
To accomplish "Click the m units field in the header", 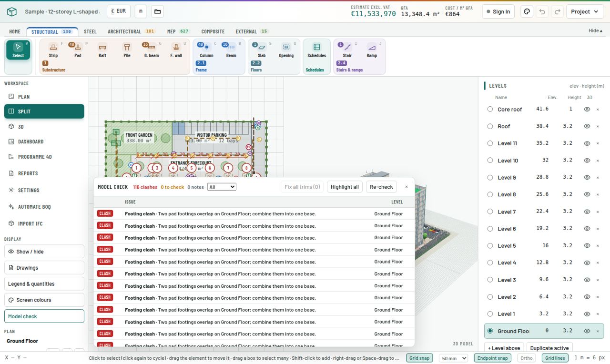I will click(x=141, y=11).
